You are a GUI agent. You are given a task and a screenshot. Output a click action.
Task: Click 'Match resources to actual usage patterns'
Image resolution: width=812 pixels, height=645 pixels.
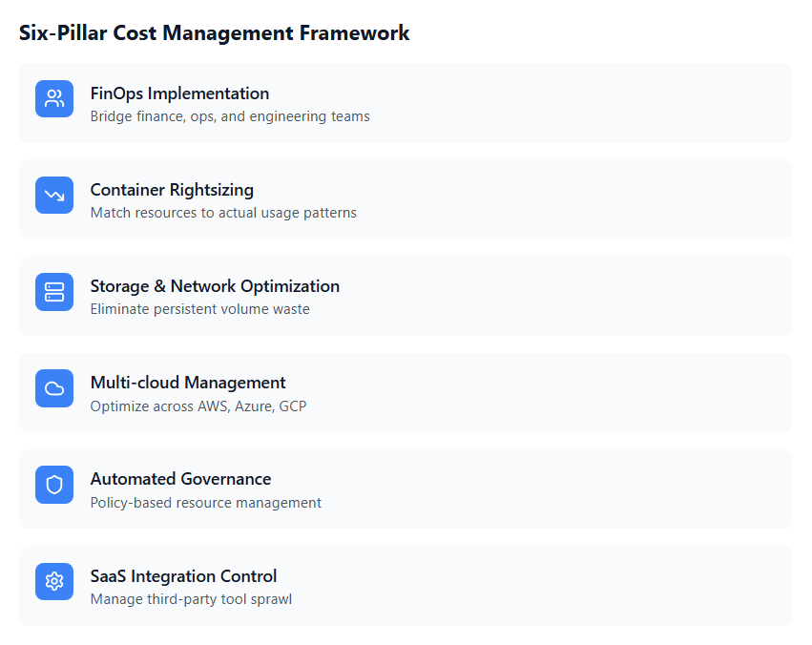click(x=223, y=213)
